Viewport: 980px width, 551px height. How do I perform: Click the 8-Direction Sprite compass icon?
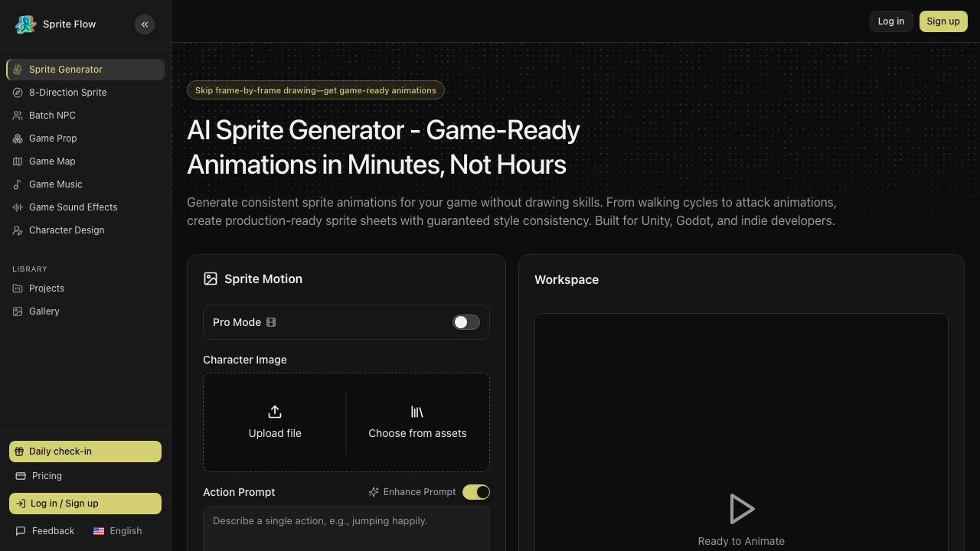[x=18, y=93]
